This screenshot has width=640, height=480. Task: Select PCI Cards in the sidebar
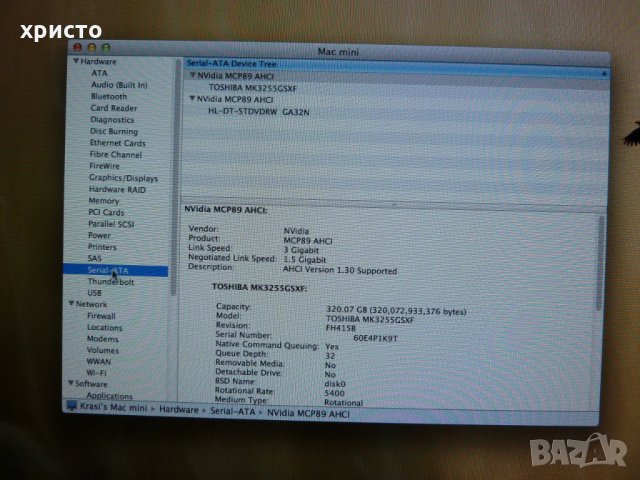pos(106,212)
